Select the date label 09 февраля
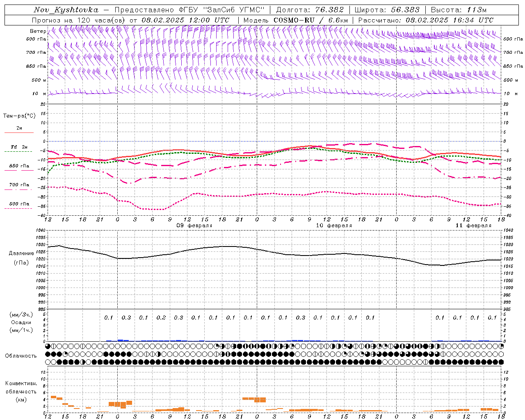This screenshot has width=525, height=420. point(194,226)
